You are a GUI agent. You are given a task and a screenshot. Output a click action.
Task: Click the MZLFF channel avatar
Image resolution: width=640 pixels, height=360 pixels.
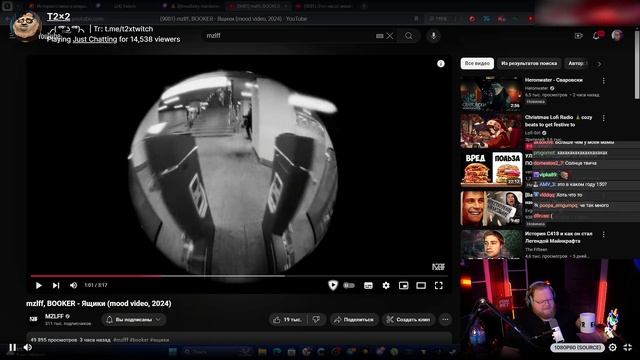[34, 319]
